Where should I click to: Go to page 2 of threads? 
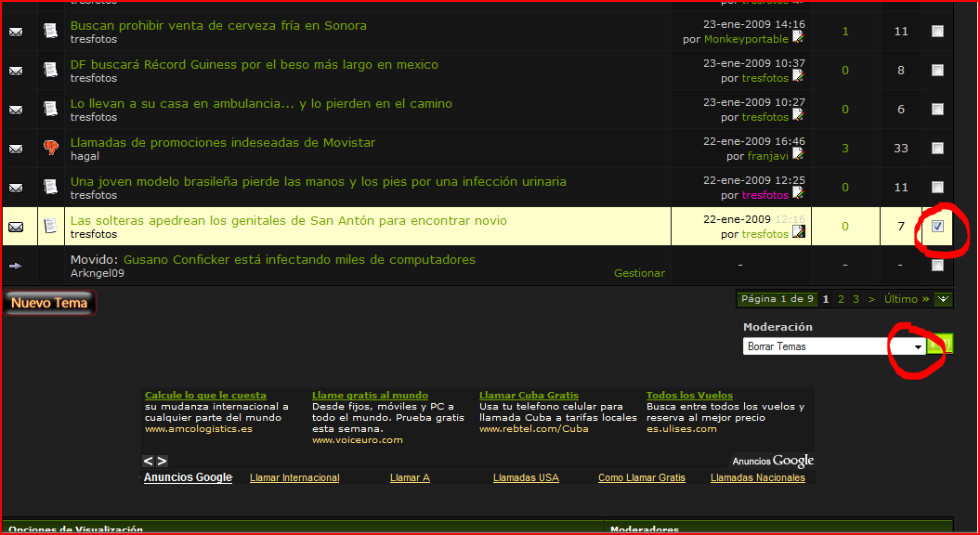841,299
